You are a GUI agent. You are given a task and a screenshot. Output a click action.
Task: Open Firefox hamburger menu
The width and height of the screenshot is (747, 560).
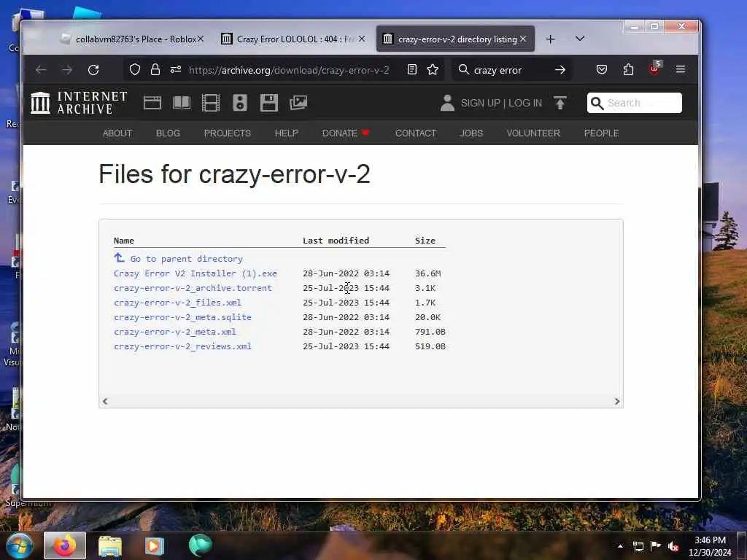(681, 70)
